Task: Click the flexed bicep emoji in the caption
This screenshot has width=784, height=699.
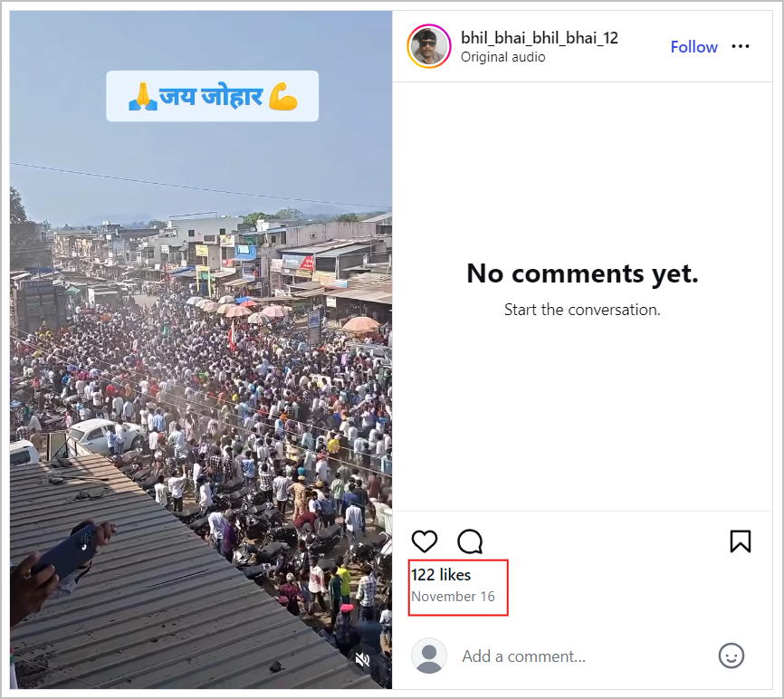Action: click(283, 96)
